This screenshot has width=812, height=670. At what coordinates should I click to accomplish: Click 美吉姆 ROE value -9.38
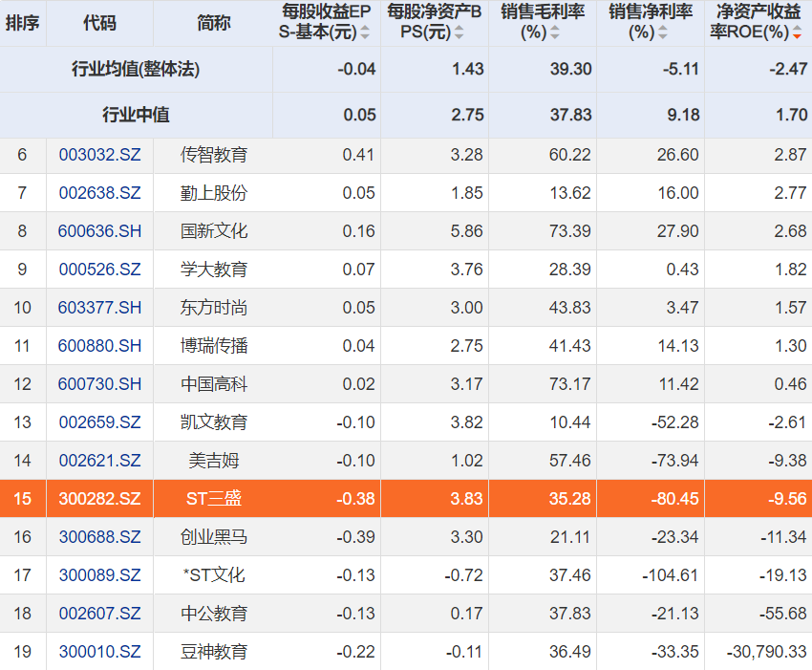[x=788, y=461]
